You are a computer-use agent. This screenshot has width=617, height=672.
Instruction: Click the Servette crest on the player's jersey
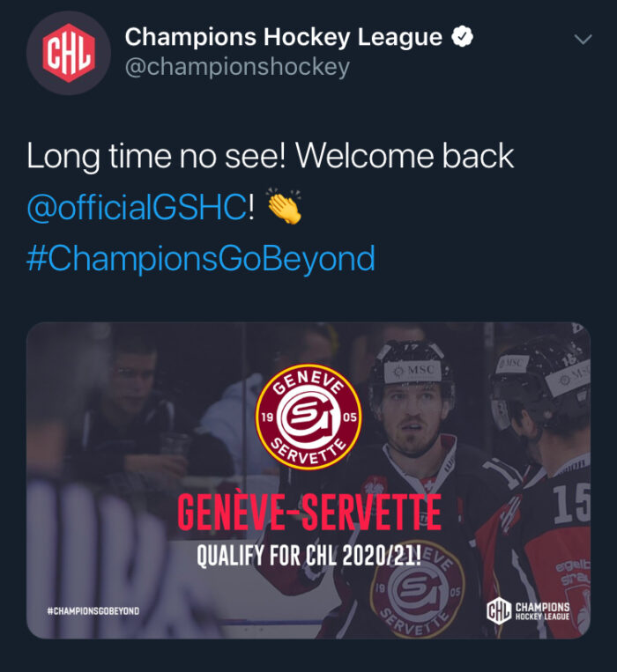[418, 588]
